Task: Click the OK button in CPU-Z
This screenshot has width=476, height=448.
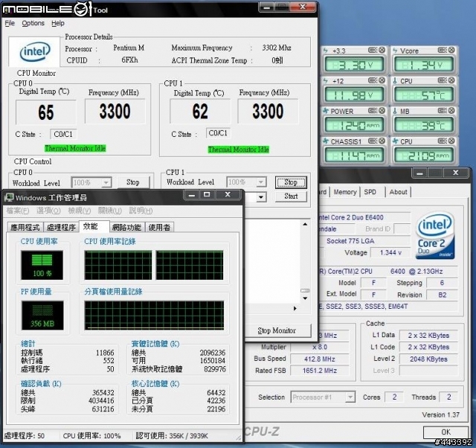Action: 446,432
